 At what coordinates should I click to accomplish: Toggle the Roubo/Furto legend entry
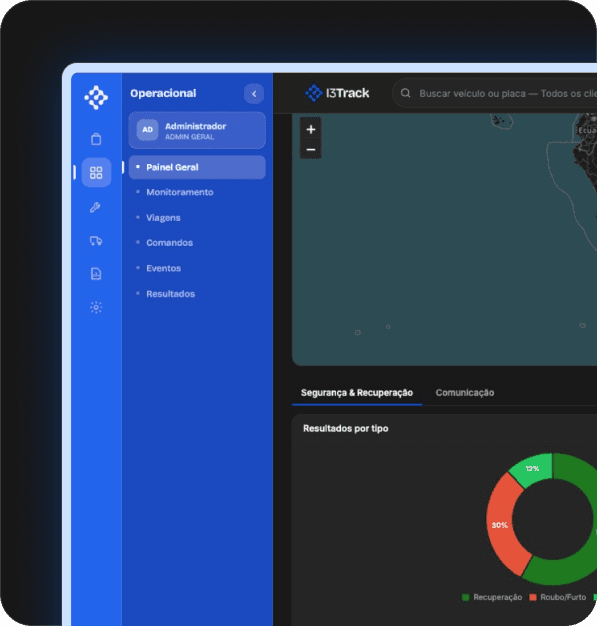coord(557,597)
